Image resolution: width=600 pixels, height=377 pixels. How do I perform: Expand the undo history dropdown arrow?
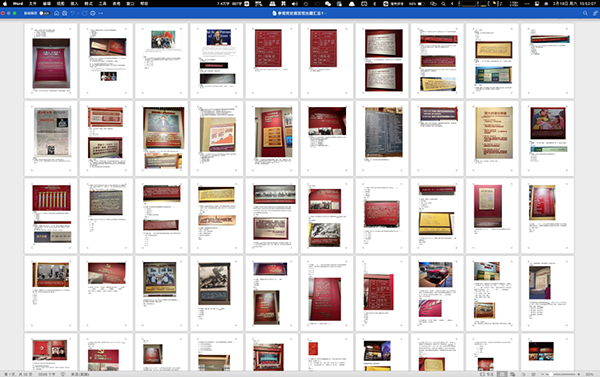click(77, 13)
